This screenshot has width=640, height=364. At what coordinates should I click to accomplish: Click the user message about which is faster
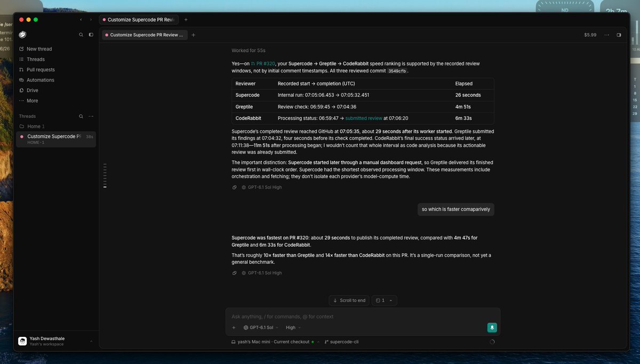(x=456, y=209)
